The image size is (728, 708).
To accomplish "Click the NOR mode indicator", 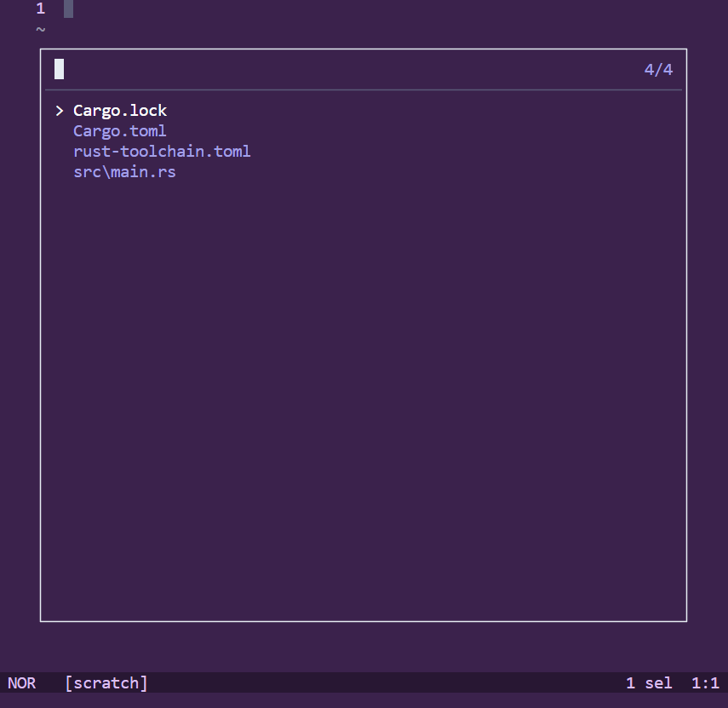I will point(22,683).
